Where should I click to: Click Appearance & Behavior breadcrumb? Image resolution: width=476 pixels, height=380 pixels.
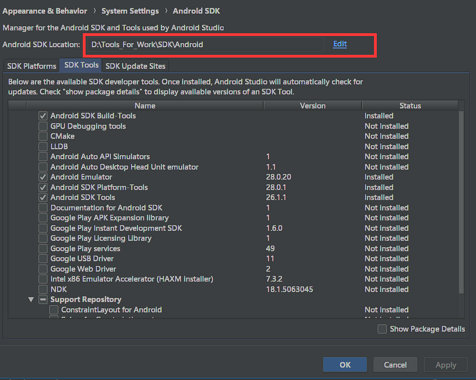[x=45, y=11]
